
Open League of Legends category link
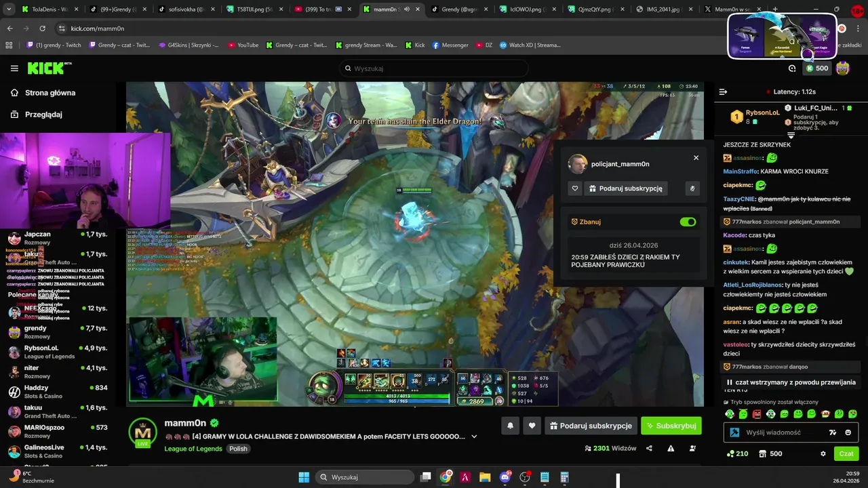point(193,449)
